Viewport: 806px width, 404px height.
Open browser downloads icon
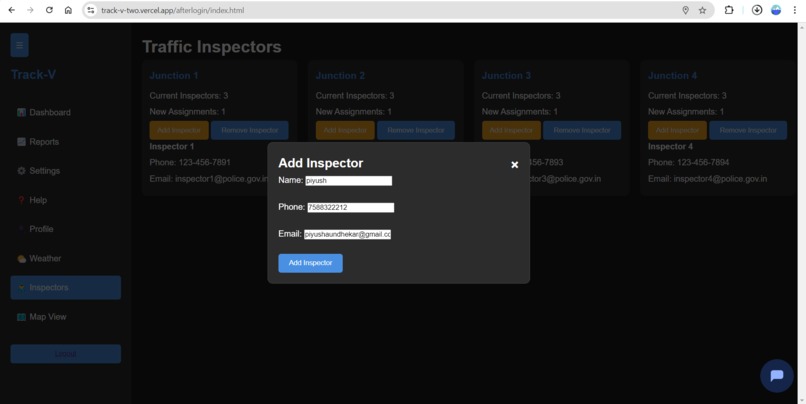tap(757, 10)
